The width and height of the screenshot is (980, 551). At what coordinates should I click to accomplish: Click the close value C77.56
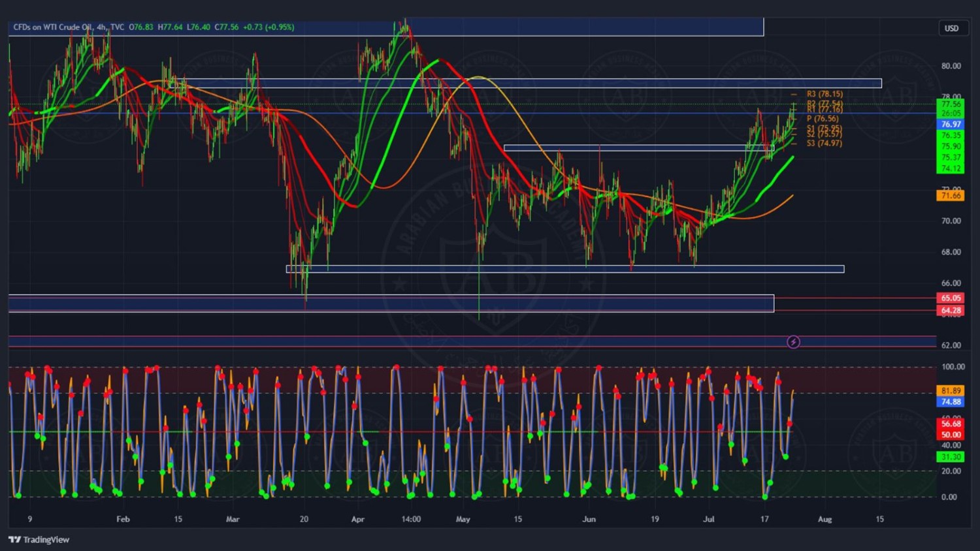click(x=227, y=27)
